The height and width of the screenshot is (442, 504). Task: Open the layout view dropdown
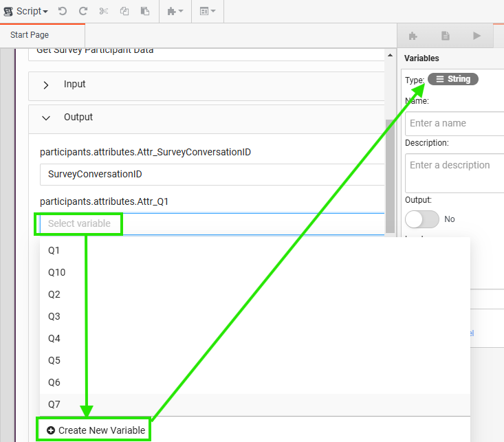(208, 11)
